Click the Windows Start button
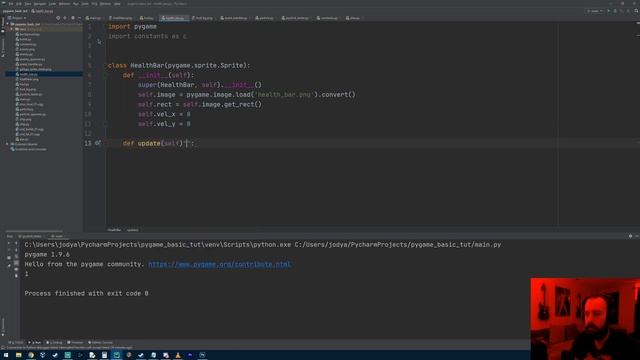The height and width of the screenshot is (360, 640). tap(6, 355)
